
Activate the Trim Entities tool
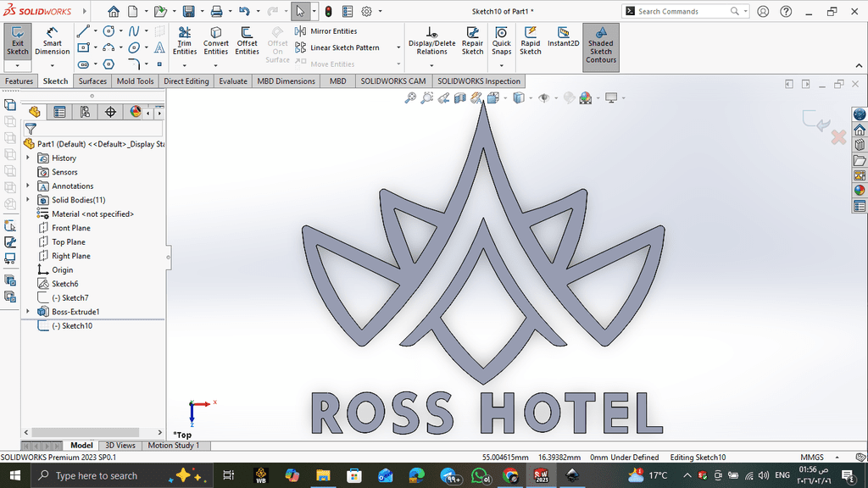(184, 41)
